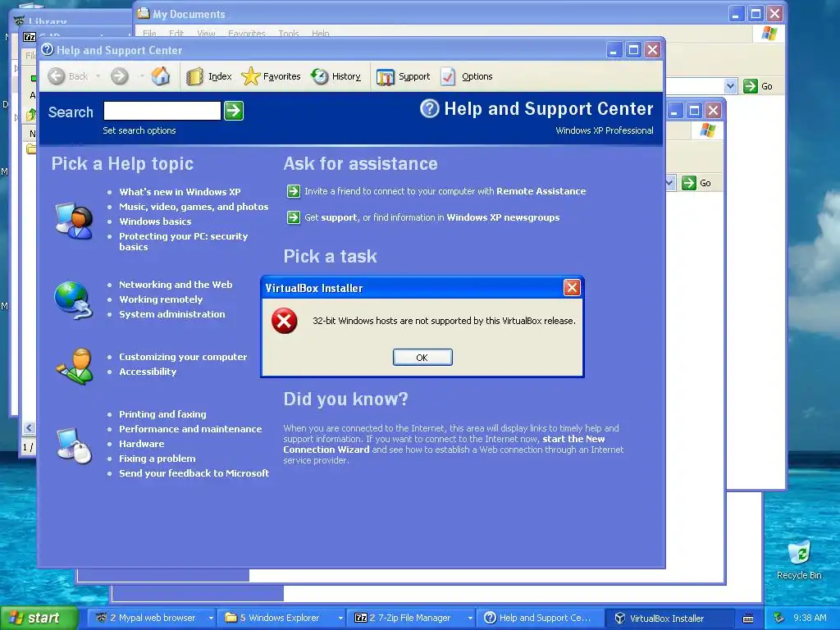Open Options in Help toolbar
Screen dimensions: 840x630
[467, 76]
